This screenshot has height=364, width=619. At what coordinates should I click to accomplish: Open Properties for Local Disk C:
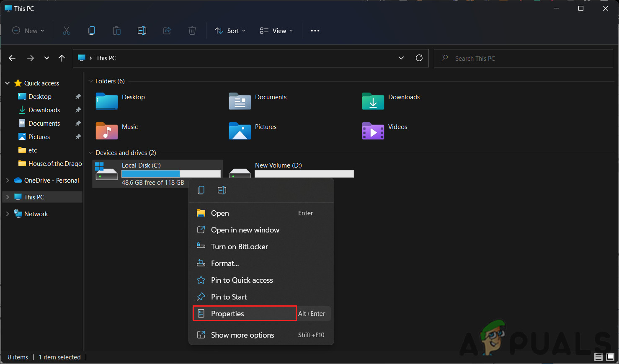pos(227,313)
